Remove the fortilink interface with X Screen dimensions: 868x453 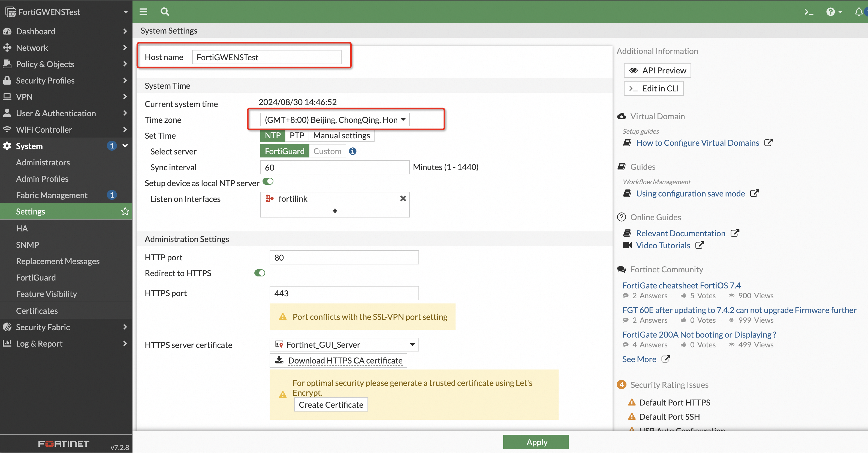click(x=403, y=199)
